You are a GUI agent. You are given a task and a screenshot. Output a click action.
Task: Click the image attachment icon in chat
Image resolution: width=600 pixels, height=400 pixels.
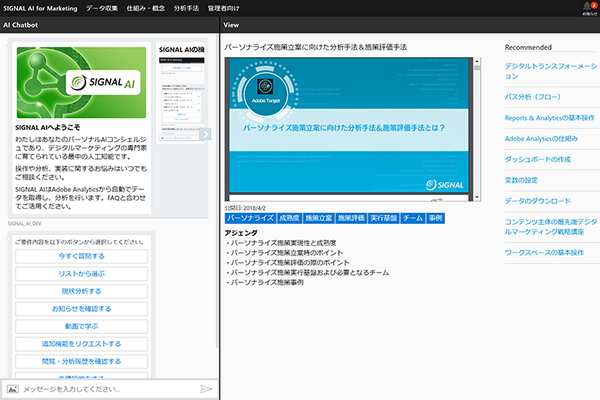tap(12, 388)
